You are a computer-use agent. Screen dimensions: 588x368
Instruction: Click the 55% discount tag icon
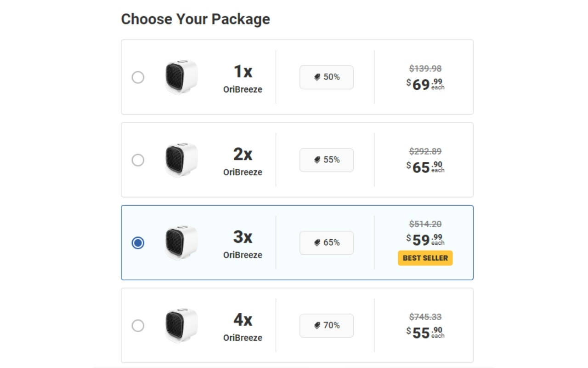click(317, 160)
